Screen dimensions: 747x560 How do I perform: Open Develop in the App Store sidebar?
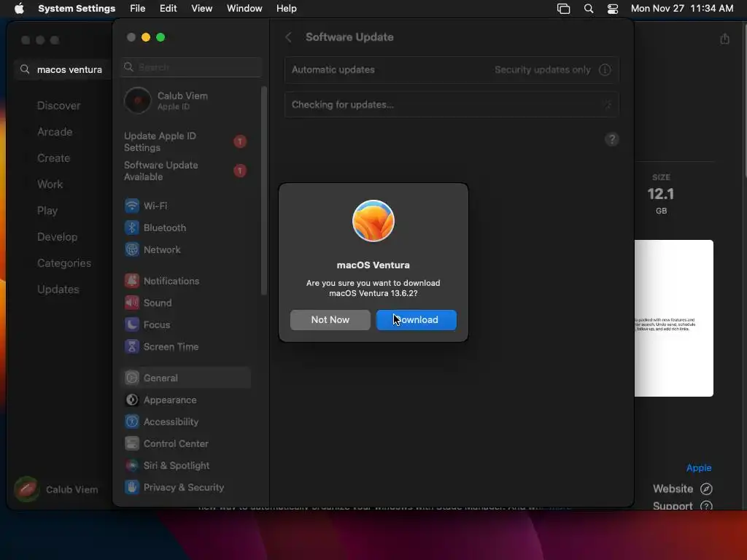click(57, 237)
